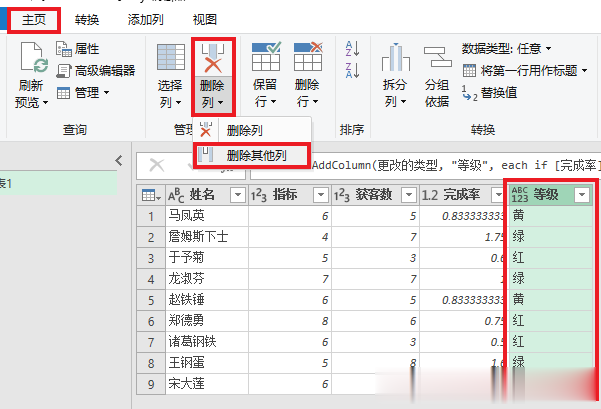Click the 刷新预览 refresh icon
This screenshot has width=601, height=409.
click(x=34, y=57)
